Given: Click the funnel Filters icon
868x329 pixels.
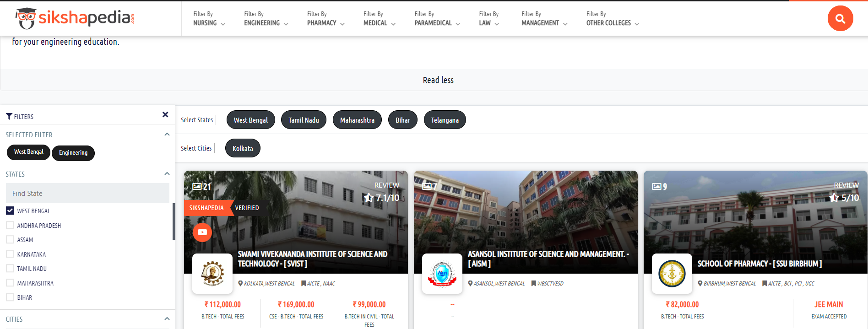Looking at the screenshot, I should point(9,117).
